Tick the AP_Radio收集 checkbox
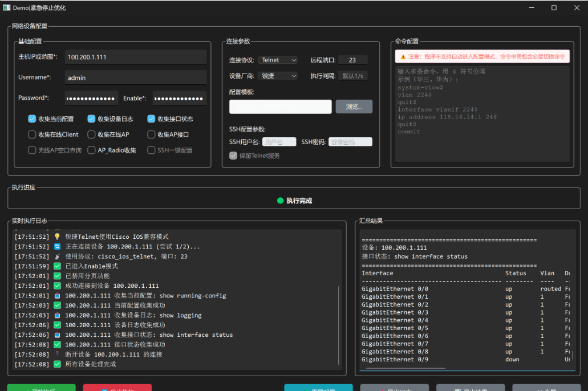This screenshot has width=588, height=391. point(91,150)
